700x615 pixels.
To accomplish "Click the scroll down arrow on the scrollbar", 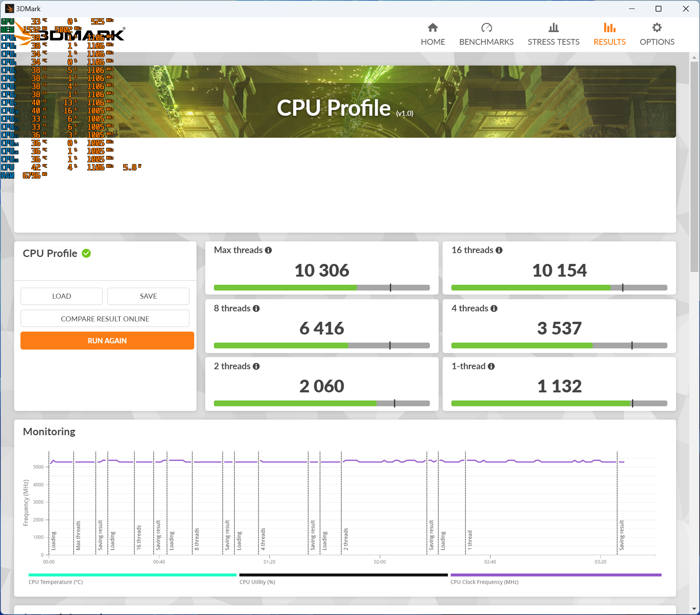I will (694, 609).
